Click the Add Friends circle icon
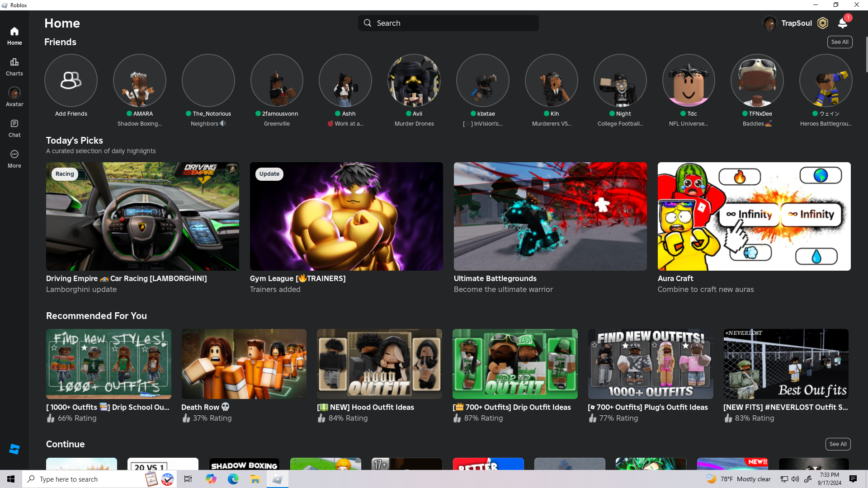 71,81
